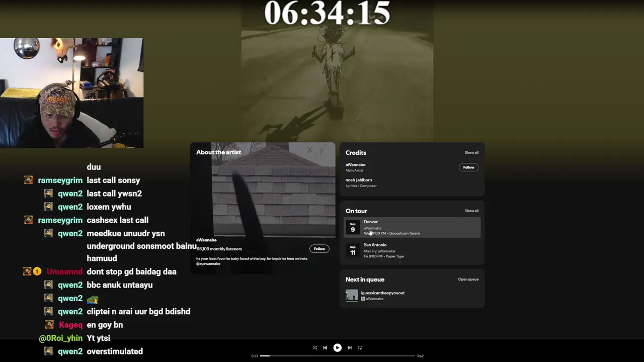
Task: Click the emote in qwen2's chat message
Action: tap(93, 299)
